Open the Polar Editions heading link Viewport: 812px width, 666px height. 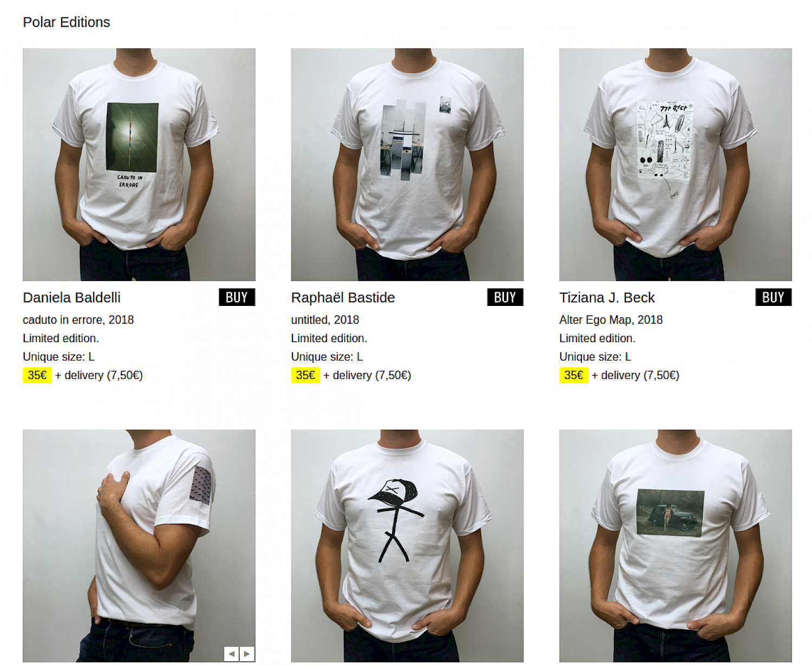pos(67,22)
